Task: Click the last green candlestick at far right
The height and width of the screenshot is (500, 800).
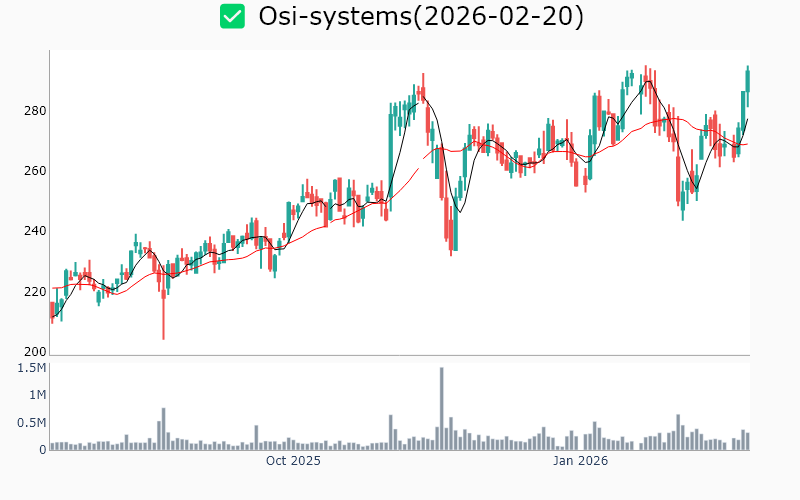Action: coord(747,80)
